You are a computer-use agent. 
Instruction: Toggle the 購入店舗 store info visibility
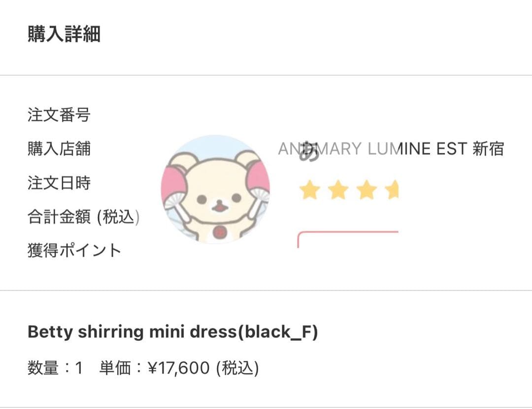(59, 149)
